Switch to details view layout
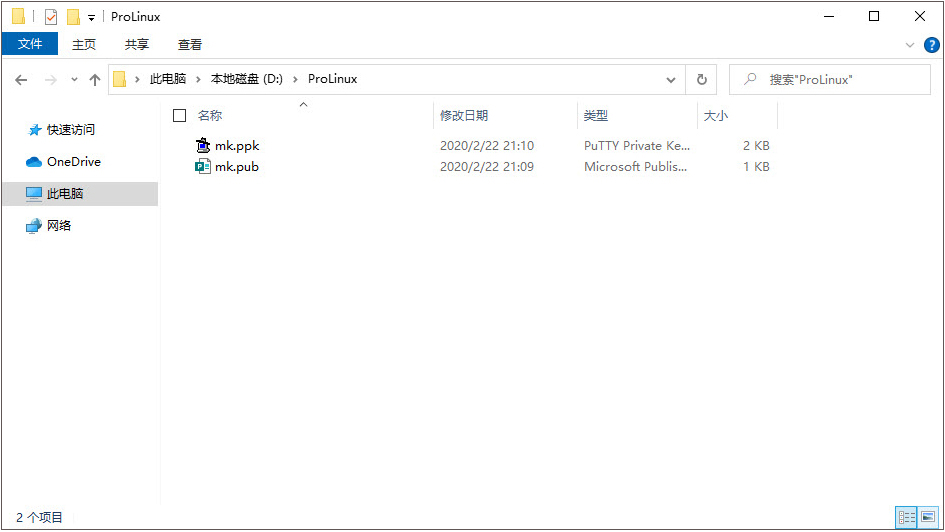Screen dimensions: 945x532 (906, 517)
